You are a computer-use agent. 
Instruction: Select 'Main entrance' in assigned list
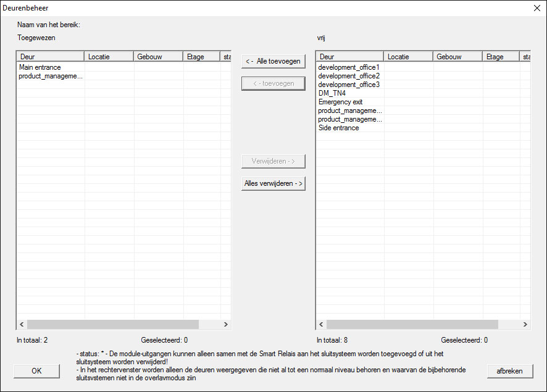(x=40, y=67)
